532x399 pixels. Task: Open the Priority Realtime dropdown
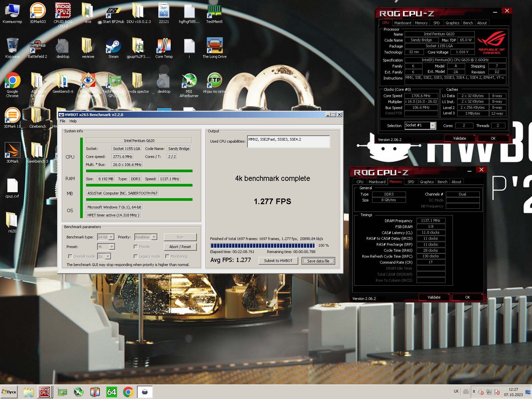pyautogui.click(x=154, y=237)
